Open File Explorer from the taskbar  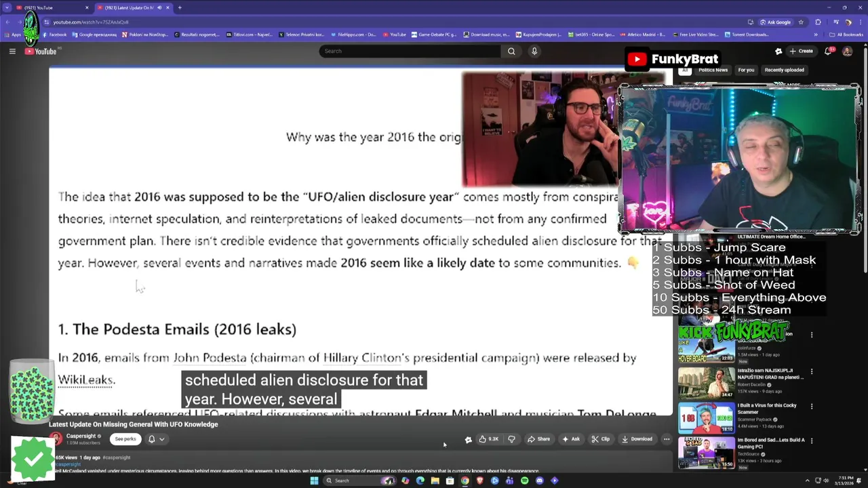coord(435,481)
